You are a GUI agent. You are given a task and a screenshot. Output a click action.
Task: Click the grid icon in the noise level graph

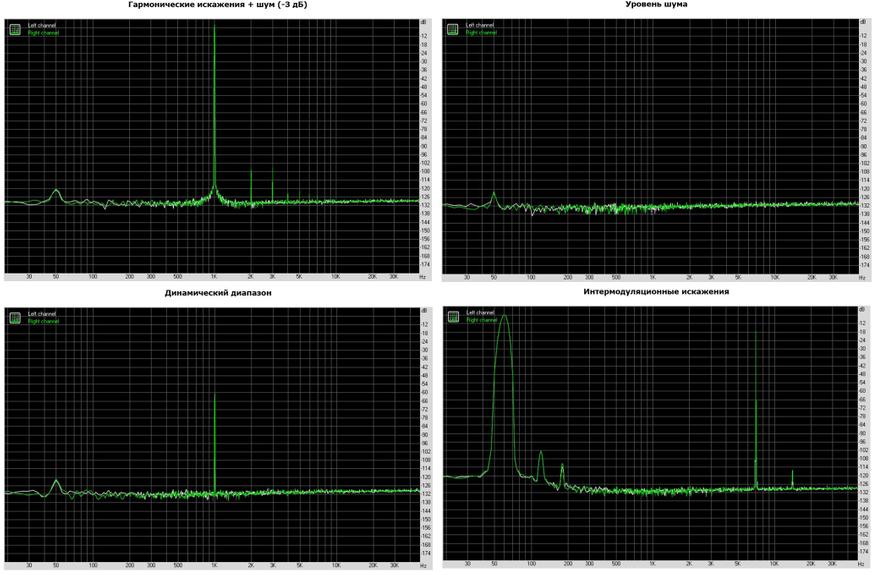pos(452,29)
